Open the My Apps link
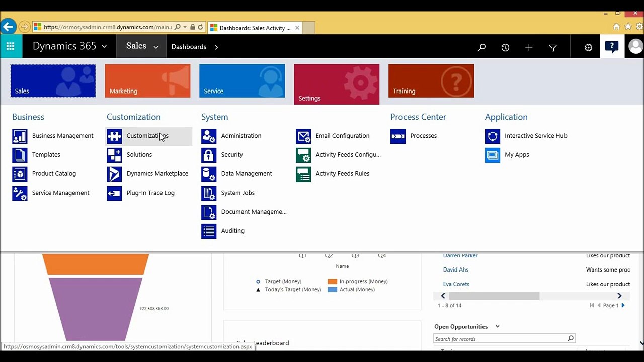The image size is (644, 362). (517, 155)
